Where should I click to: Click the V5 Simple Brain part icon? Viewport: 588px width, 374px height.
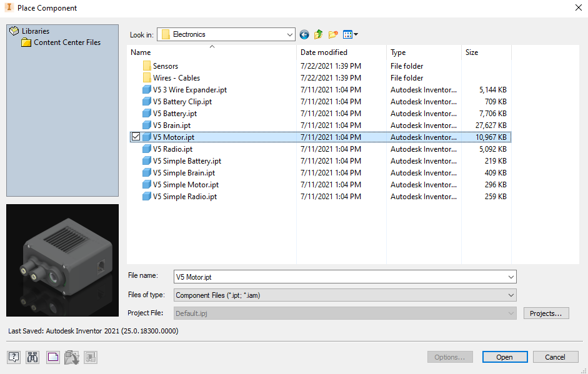[x=147, y=173]
